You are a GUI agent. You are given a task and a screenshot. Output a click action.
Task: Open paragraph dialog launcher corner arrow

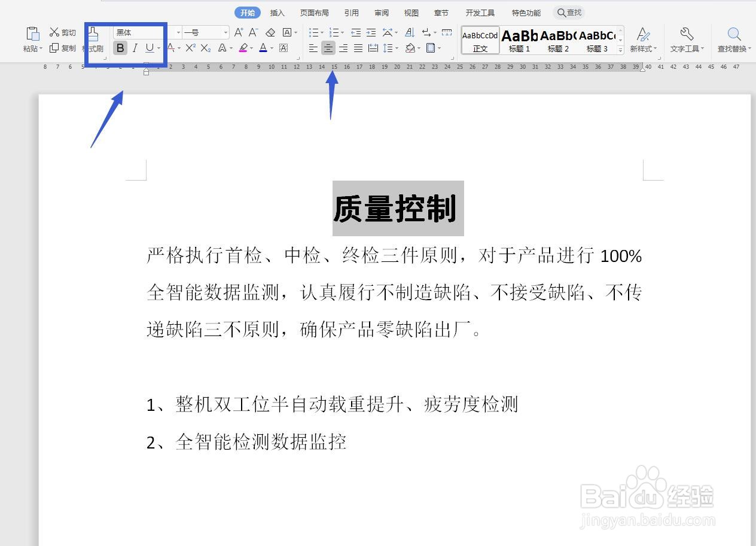[x=452, y=58]
